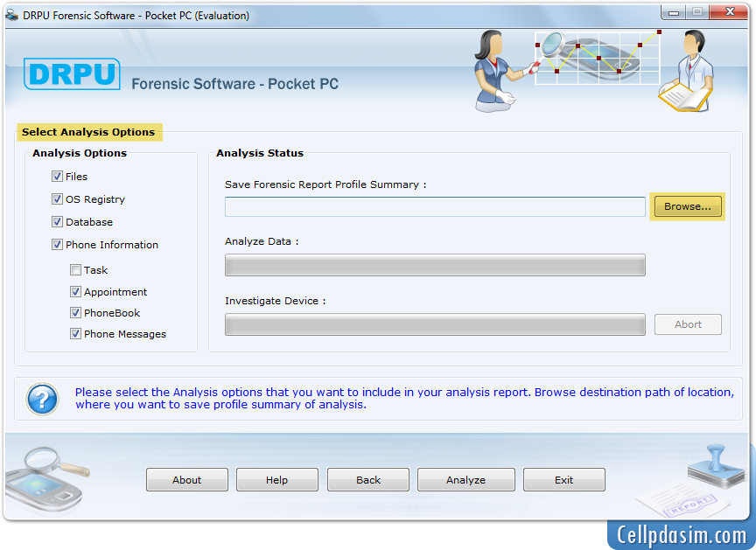The image size is (756, 550).
Task: Click 'Forensic Software - Pocket PC' banner title
Action: (x=235, y=84)
